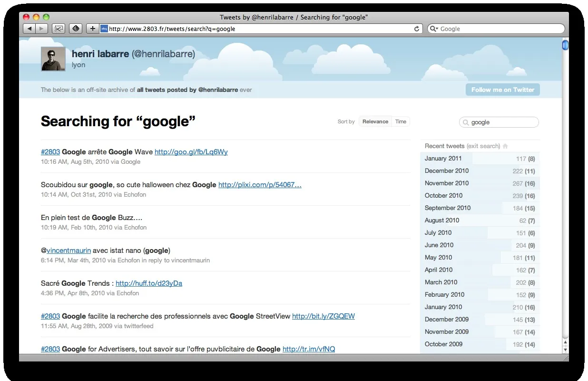Open @vincentmaurin profile link
The width and height of the screenshot is (588, 381).
point(69,251)
